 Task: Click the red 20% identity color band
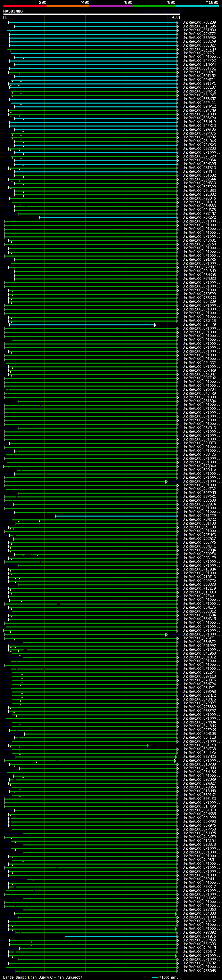(25, 6)
